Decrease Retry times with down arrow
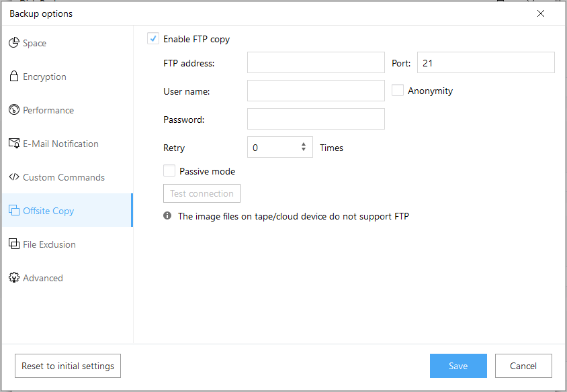 304,149
